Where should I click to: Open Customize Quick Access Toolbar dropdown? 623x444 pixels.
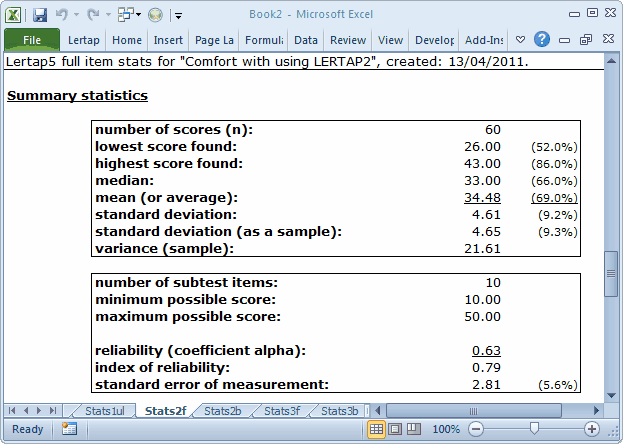[178, 16]
